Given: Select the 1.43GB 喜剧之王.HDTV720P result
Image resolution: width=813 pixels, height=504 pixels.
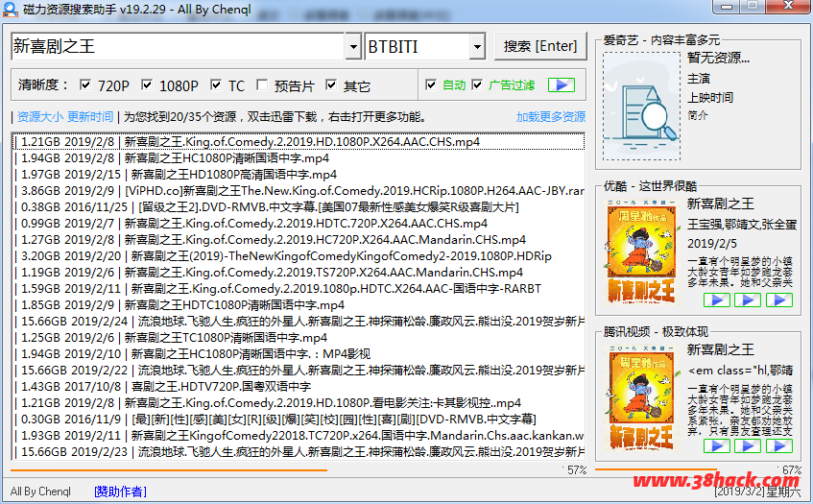Looking at the screenshot, I should 299,387.
